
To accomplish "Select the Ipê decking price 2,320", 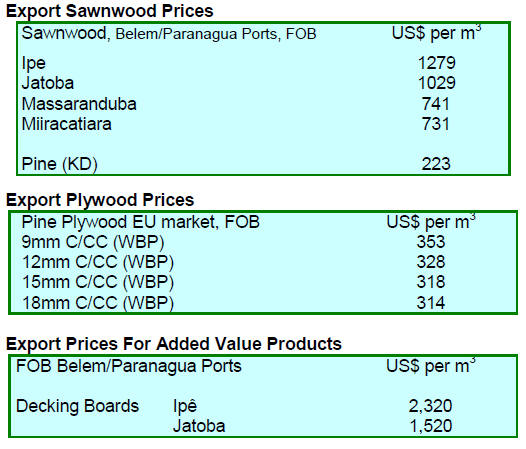I will point(430,406).
